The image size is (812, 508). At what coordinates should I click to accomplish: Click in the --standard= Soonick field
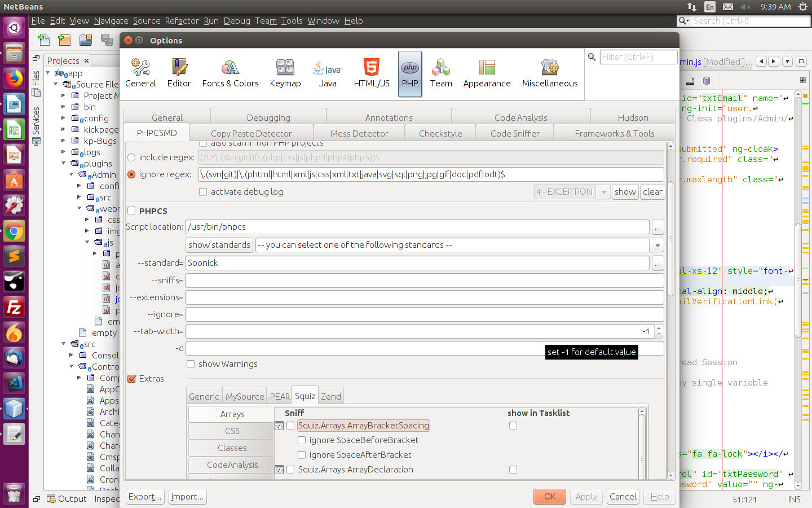pos(417,263)
